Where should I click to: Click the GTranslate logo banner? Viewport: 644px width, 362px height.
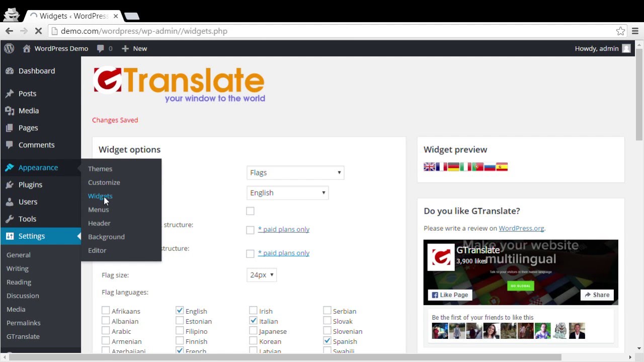coord(179,84)
